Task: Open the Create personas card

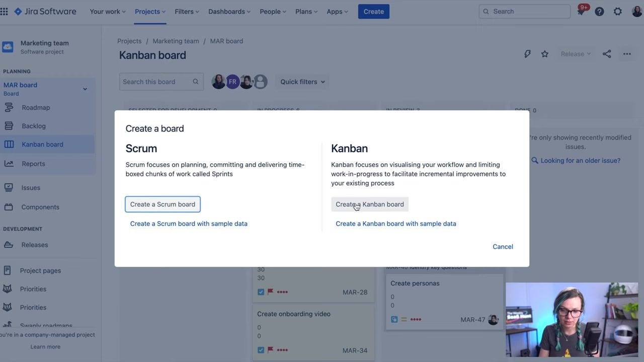Action: tap(444, 302)
